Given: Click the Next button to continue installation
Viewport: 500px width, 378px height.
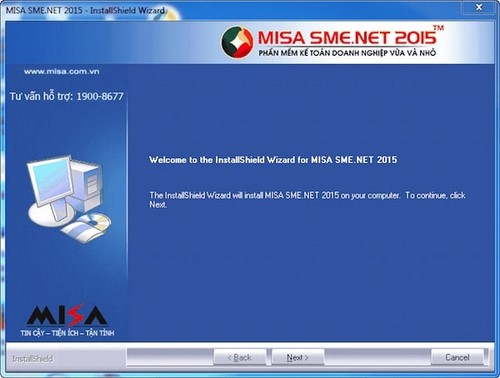Looking at the screenshot, I should [x=298, y=357].
